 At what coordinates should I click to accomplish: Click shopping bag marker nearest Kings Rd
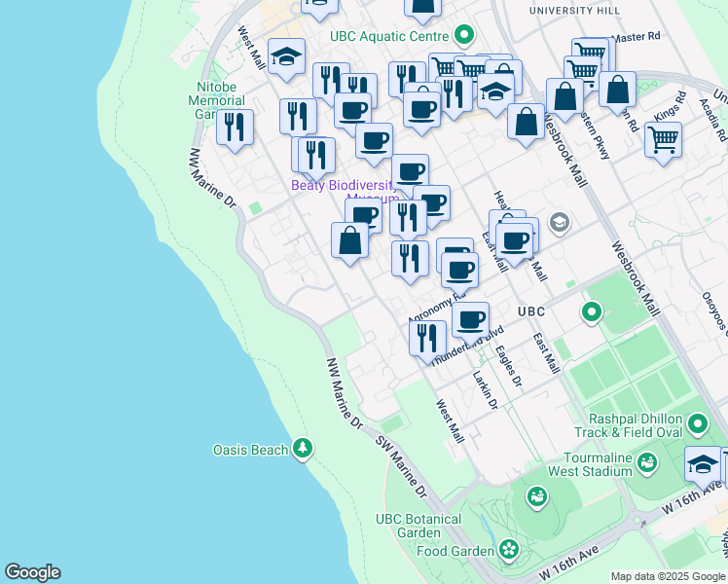pos(617,91)
